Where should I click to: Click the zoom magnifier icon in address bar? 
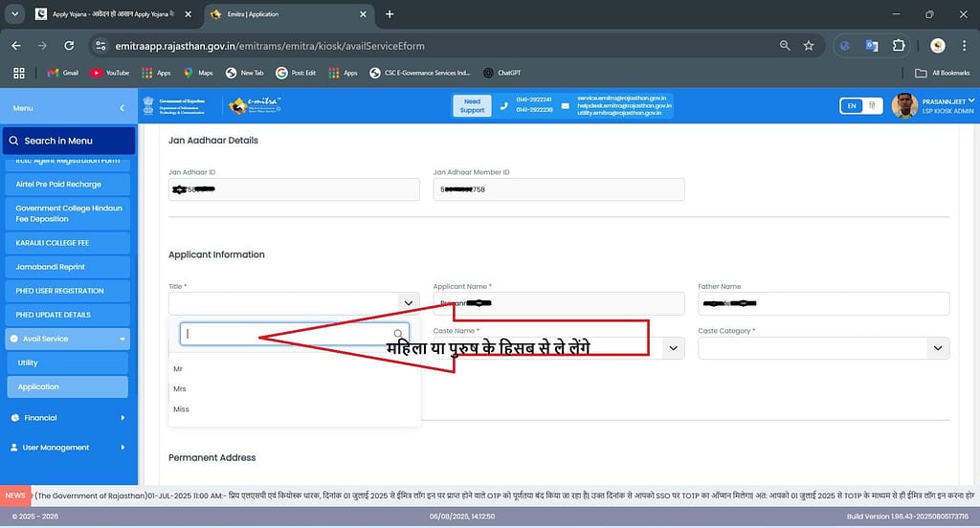point(785,46)
